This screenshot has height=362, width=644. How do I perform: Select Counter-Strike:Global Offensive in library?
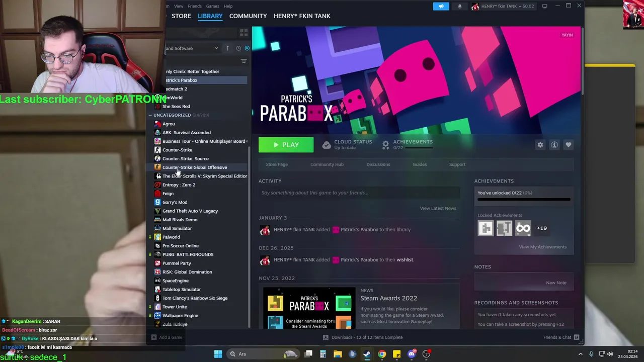pyautogui.click(x=194, y=167)
